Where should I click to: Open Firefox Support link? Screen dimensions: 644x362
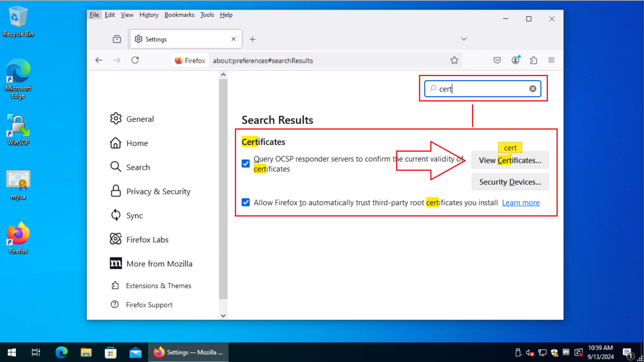(x=142, y=305)
